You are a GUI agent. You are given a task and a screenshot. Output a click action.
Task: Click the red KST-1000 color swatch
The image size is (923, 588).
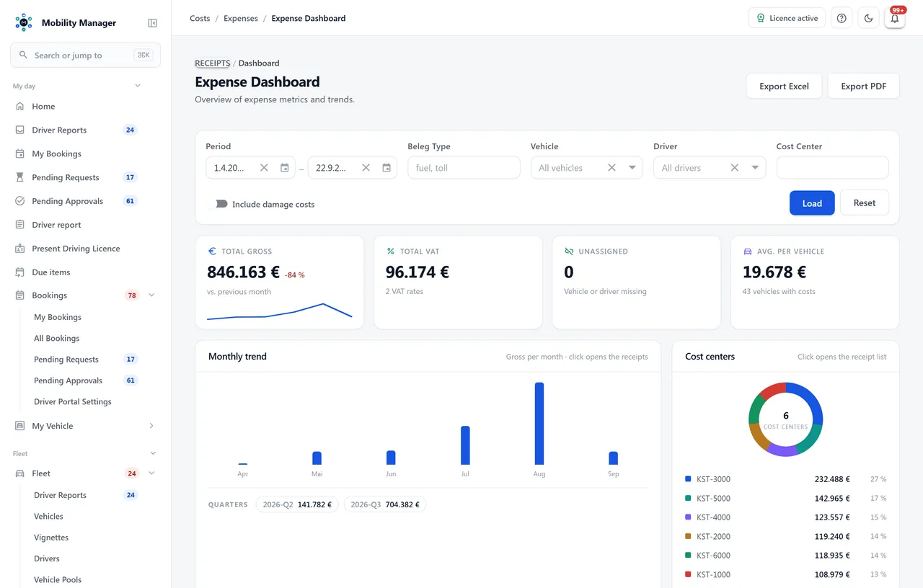click(x=688, y=574)
